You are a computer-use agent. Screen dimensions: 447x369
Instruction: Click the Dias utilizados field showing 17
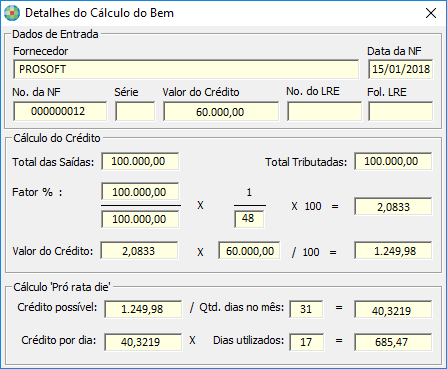coord(306,342)
